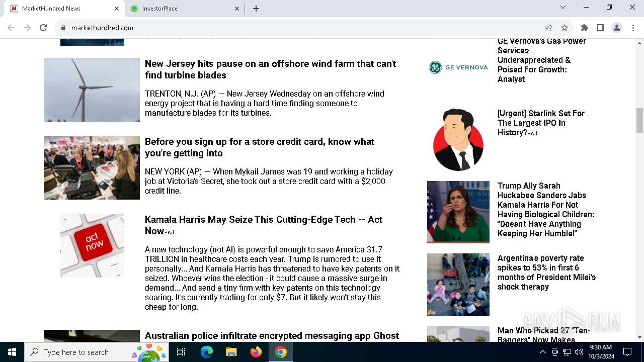644x362 pixels.
Task: Open Sarah Huckabee Sanders article headline
Action: [x=546, y=210]
